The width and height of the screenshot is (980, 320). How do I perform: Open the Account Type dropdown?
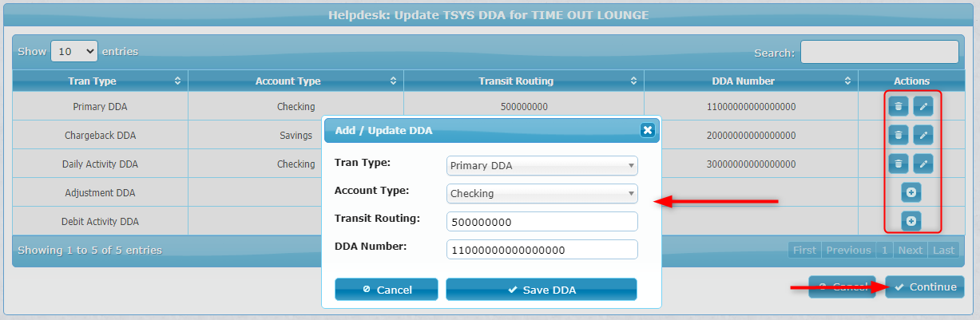pos(542,193)
